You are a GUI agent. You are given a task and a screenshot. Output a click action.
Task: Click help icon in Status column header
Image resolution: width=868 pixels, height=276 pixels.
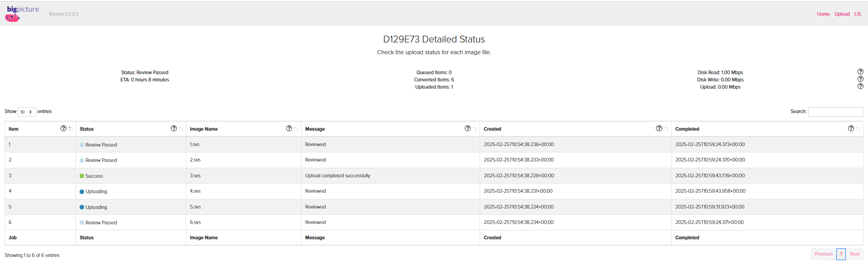174,128
